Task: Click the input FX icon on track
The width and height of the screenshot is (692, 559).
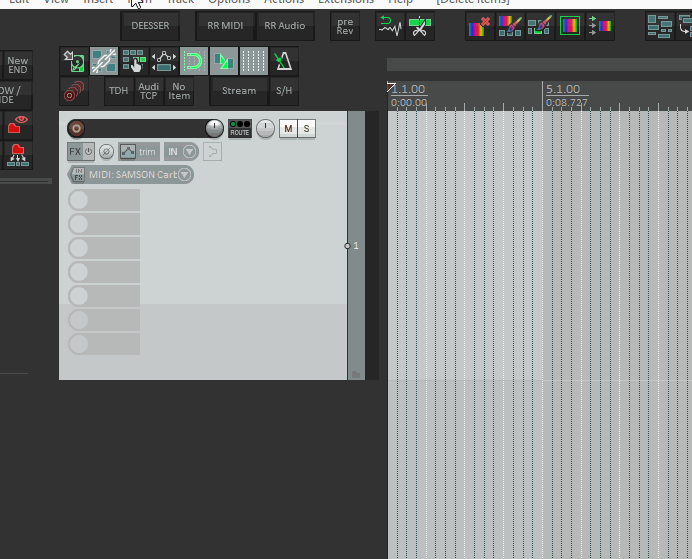Action: click(78, 174)
